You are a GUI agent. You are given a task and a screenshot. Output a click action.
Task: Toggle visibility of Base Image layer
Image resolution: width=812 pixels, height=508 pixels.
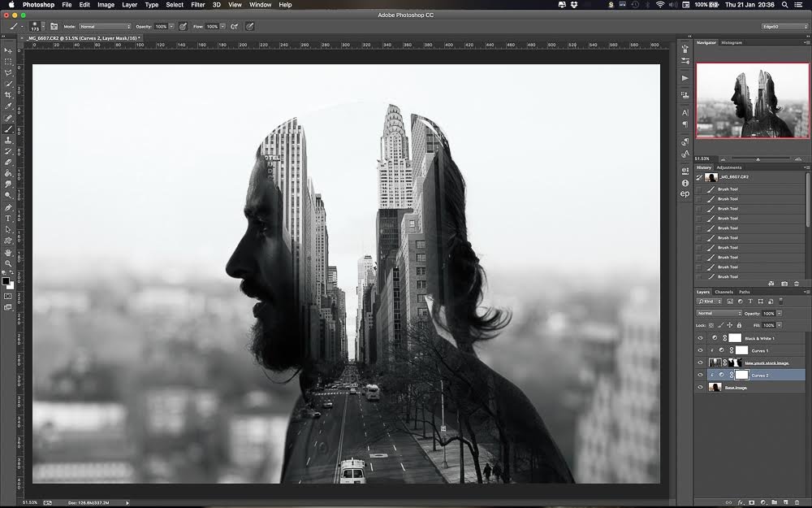(x=700, y=388)
